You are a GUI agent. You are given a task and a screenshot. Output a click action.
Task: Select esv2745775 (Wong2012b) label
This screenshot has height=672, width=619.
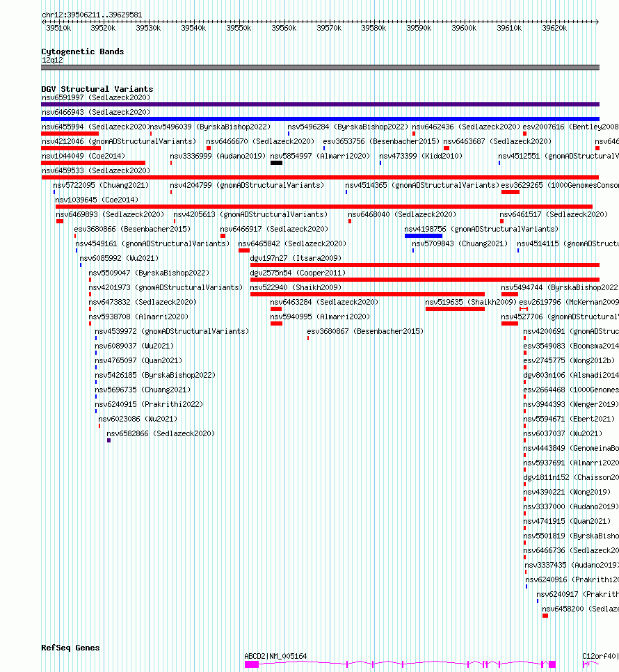click(570, 360)
